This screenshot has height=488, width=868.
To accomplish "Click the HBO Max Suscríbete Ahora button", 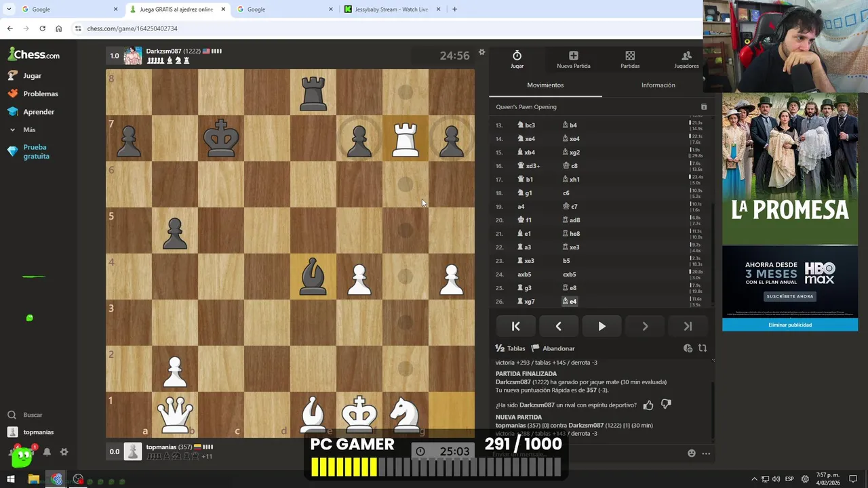I will [x=790, y=296].
